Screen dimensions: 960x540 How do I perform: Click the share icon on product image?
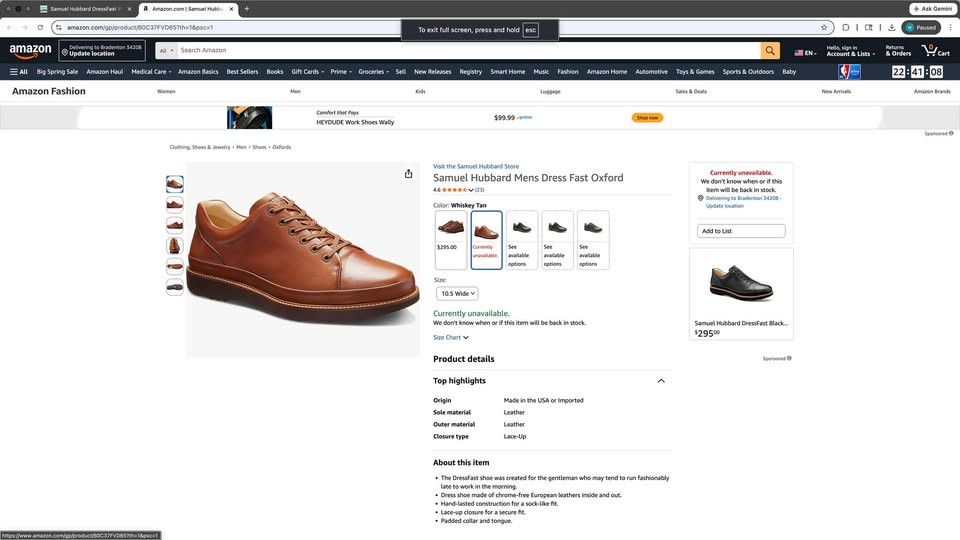pos(408,174)
